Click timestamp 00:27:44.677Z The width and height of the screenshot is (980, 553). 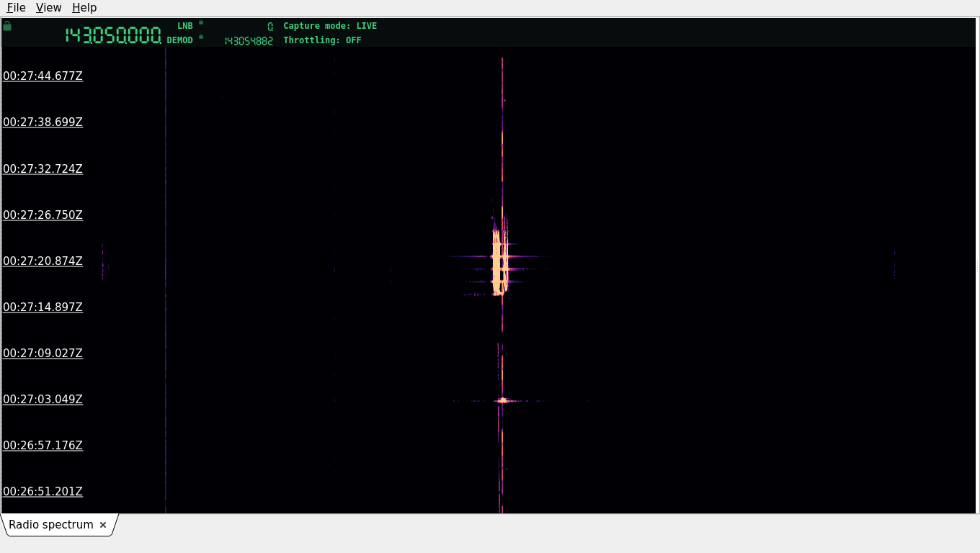(x=43, y=76)
